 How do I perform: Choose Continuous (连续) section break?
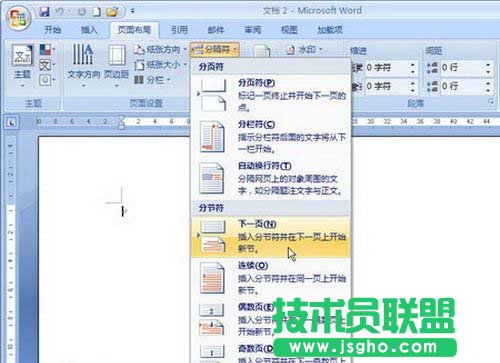pyautogui.click(x=271, y=278)
